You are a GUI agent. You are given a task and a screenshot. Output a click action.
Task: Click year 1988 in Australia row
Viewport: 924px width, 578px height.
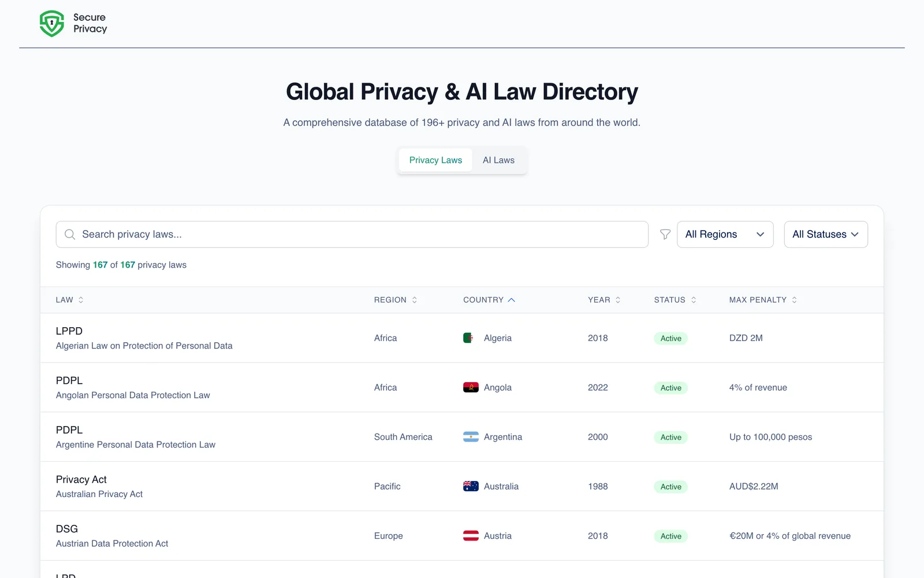click(x=598, y=486)
